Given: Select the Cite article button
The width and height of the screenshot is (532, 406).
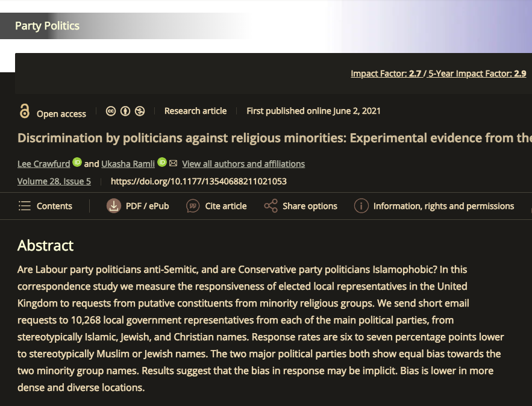Looking at the screenshot, I should pos(216,206).
